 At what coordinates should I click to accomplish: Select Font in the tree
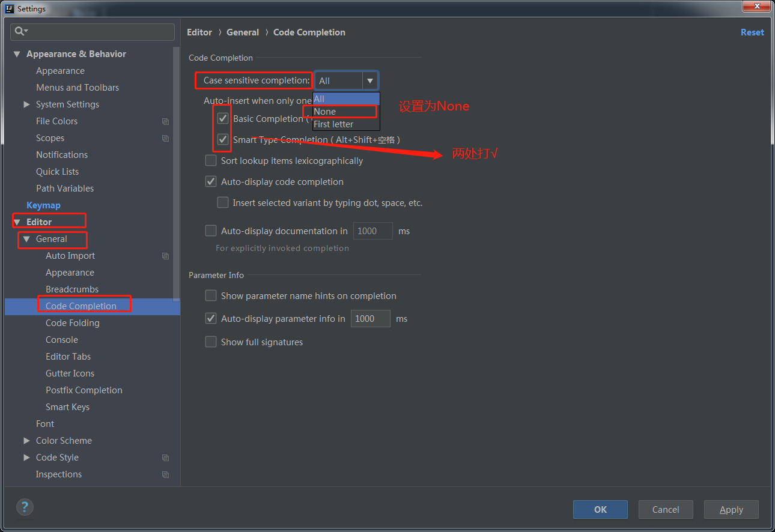(x=45, y=424)
